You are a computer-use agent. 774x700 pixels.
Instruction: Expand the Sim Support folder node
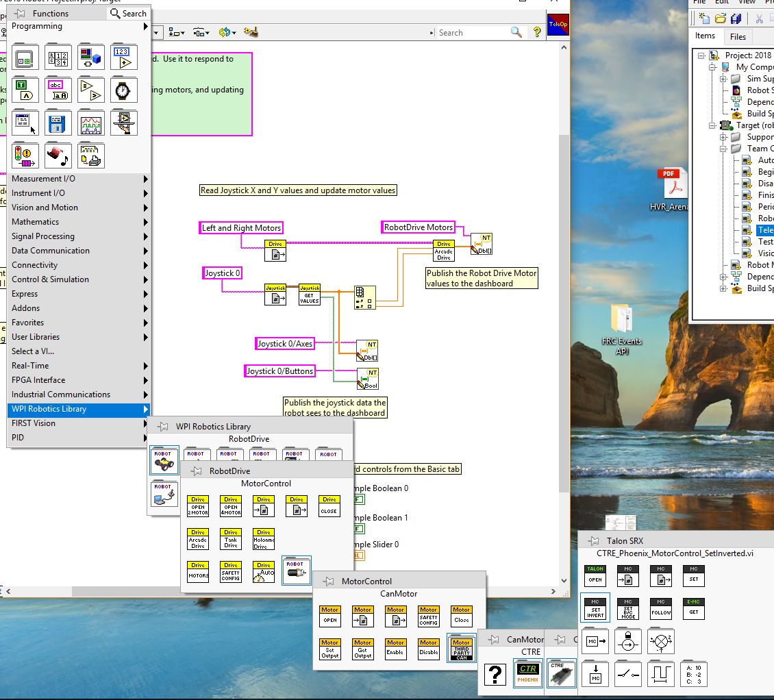723,79
